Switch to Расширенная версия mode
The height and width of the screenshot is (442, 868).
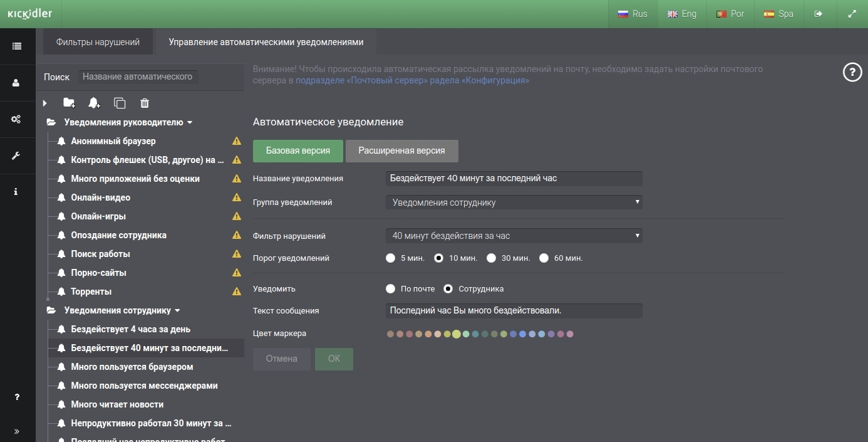pos(401,150)
